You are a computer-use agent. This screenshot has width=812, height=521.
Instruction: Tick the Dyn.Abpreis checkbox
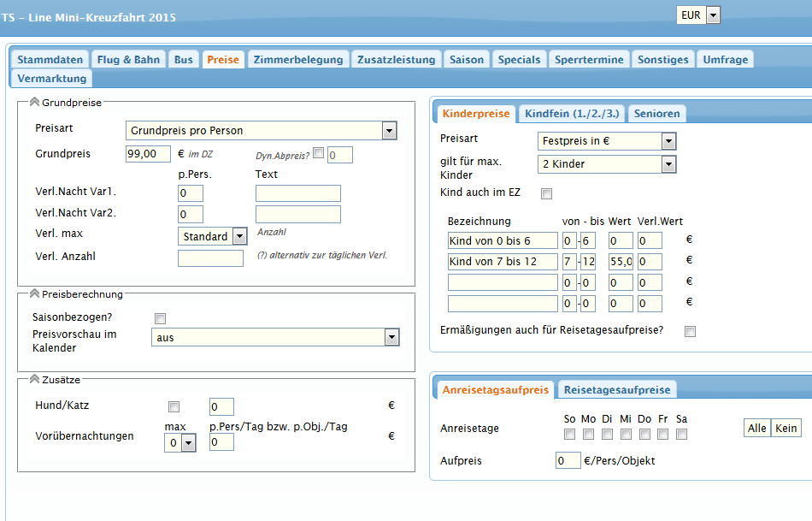[x=319, y=154]
